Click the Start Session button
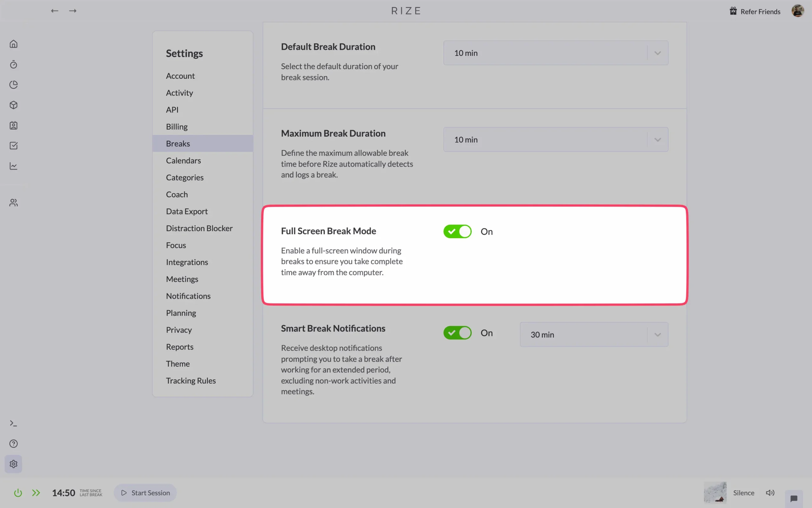This screenshot has width=812, height=508. coord(145,493)
